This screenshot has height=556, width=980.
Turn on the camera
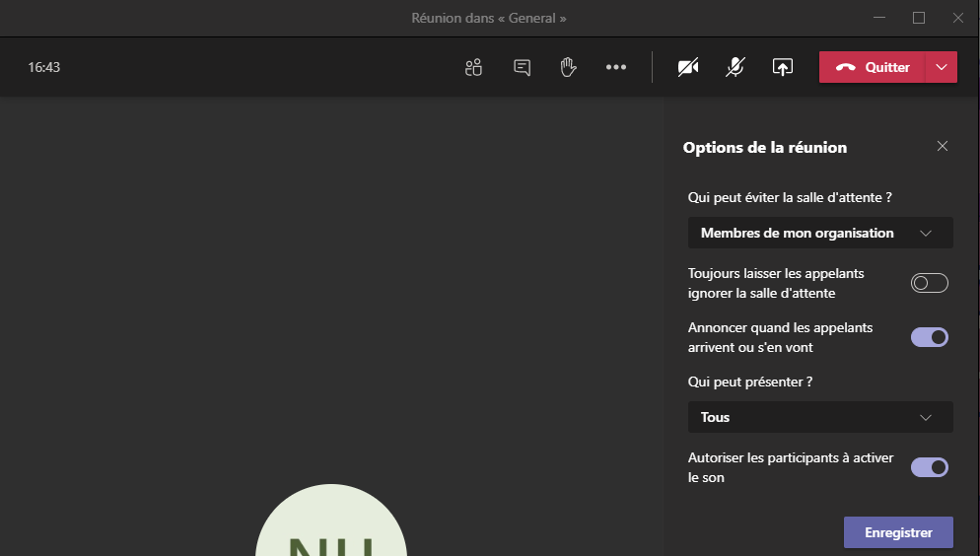pyautogui.click(x=688, y=67)
